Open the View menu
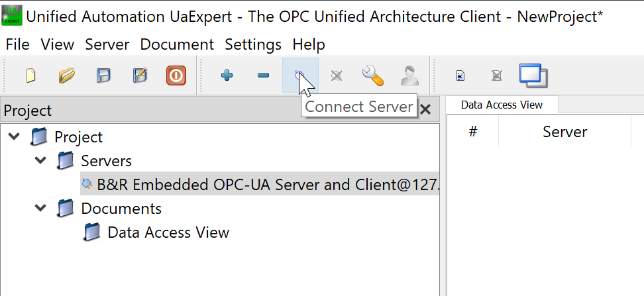 (58, 44)
